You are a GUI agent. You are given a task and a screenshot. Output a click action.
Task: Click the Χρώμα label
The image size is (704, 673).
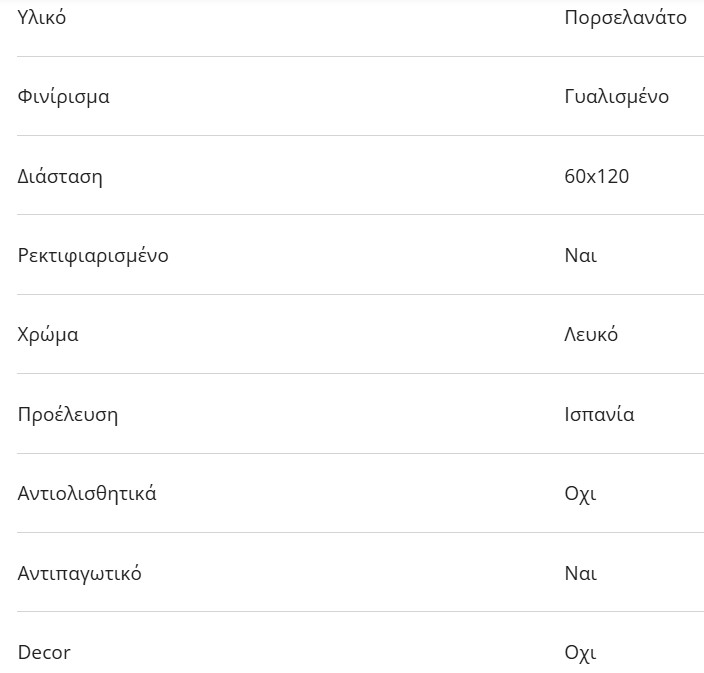coord(48,335)
